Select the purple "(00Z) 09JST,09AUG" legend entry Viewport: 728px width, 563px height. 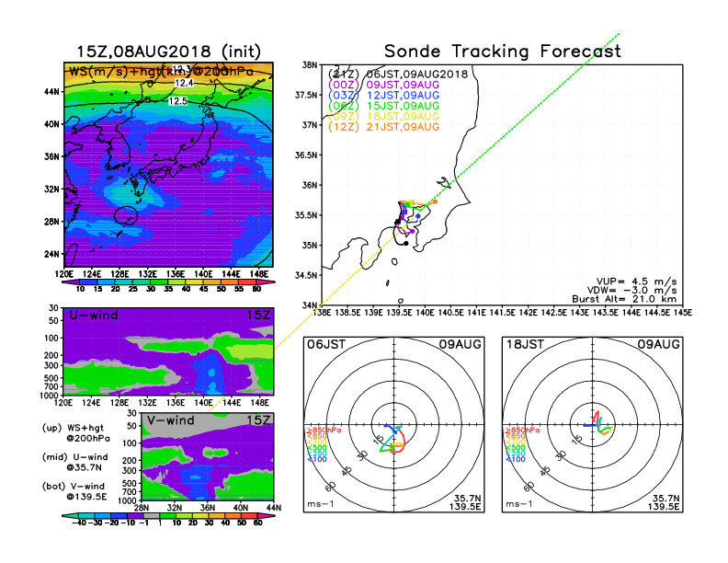383,85
